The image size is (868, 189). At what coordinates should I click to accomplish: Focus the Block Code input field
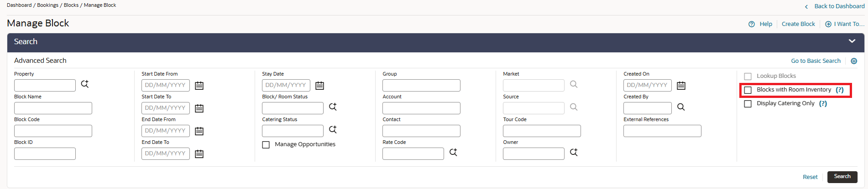click(x=53, y=131)
